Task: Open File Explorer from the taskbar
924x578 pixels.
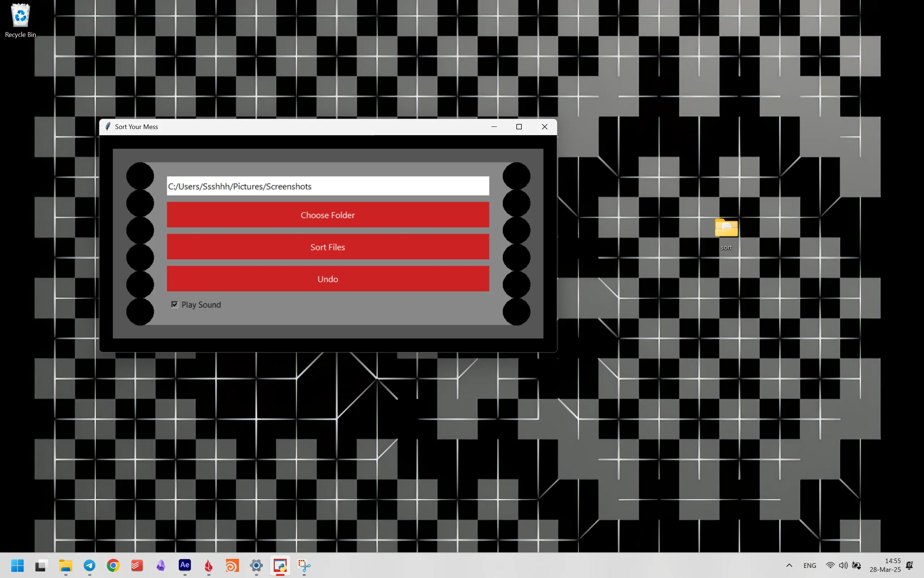Action: (x=65, y=565)
